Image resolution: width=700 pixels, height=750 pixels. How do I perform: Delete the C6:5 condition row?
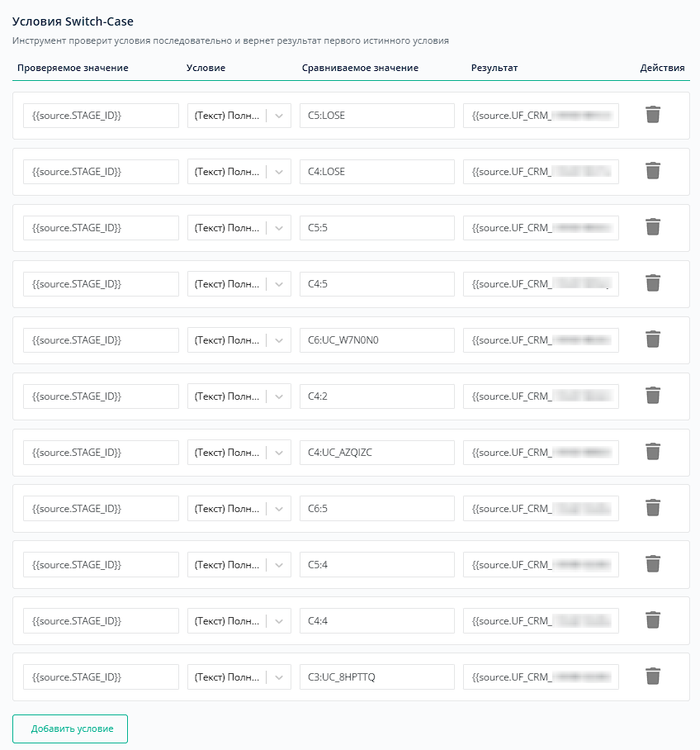652,508
